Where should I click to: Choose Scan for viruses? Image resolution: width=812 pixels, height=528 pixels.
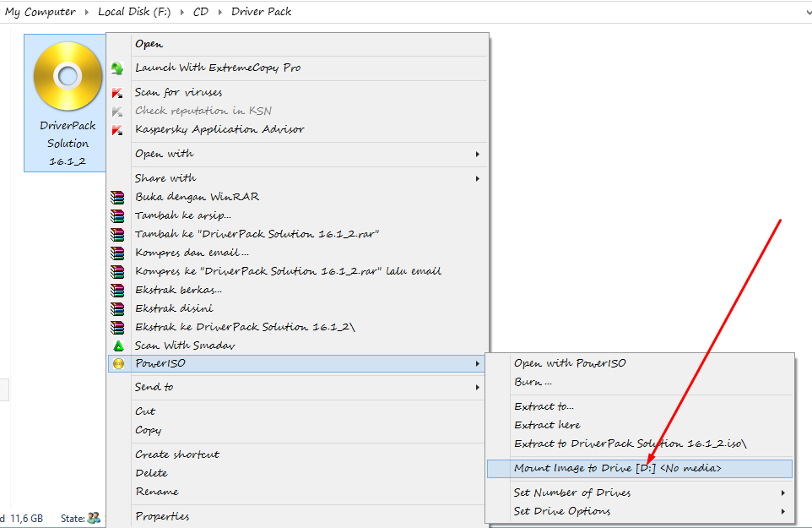[x=298, y=93]
